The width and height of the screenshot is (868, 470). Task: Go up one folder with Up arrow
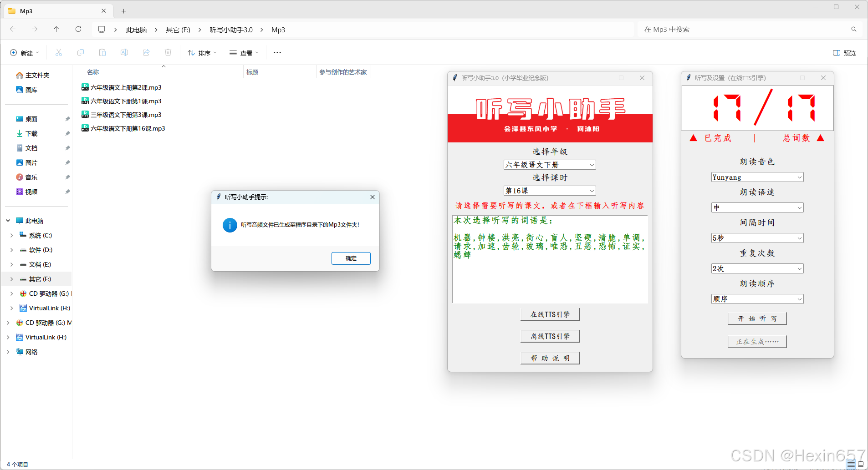coord(56,29)
